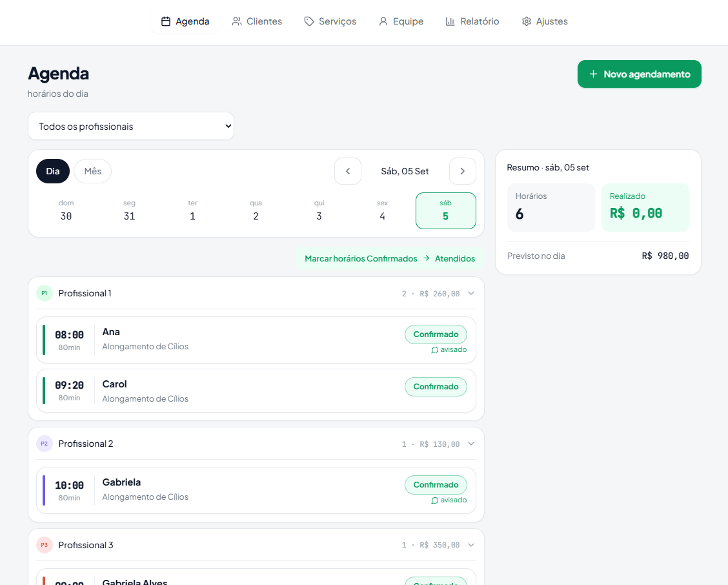Click the date label Sáb, 05 Set

405,171
